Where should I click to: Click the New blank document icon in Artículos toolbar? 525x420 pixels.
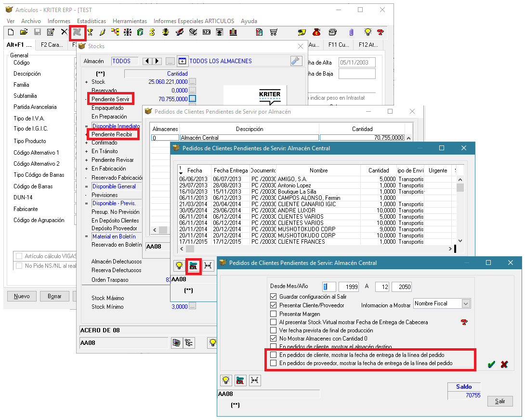click(11, 32)
